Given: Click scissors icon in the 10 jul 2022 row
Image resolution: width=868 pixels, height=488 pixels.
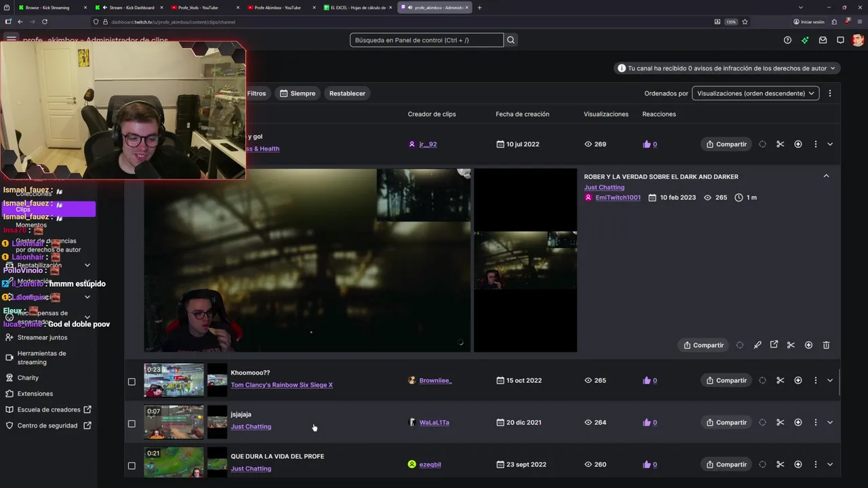Looking at the screenshot, I should coord(780,144).
